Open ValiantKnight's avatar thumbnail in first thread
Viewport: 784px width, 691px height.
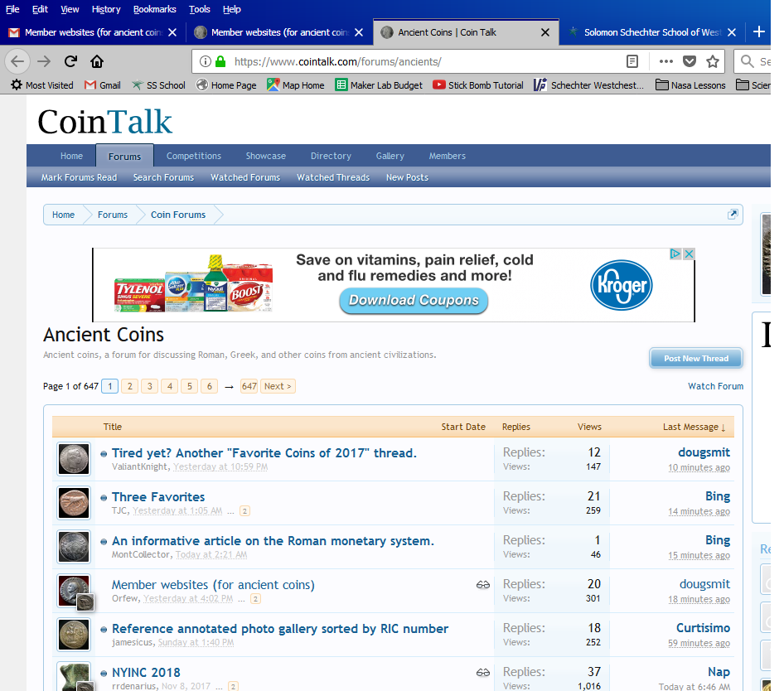74,459
